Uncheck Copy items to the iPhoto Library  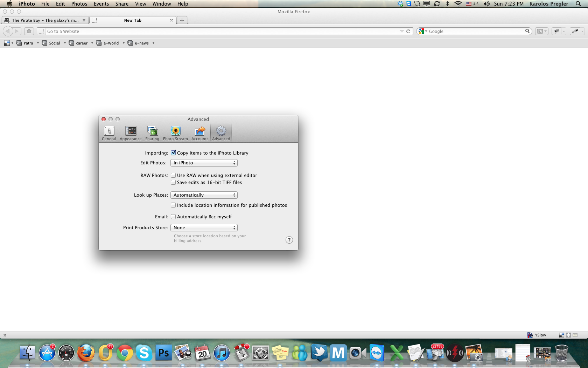173,153
